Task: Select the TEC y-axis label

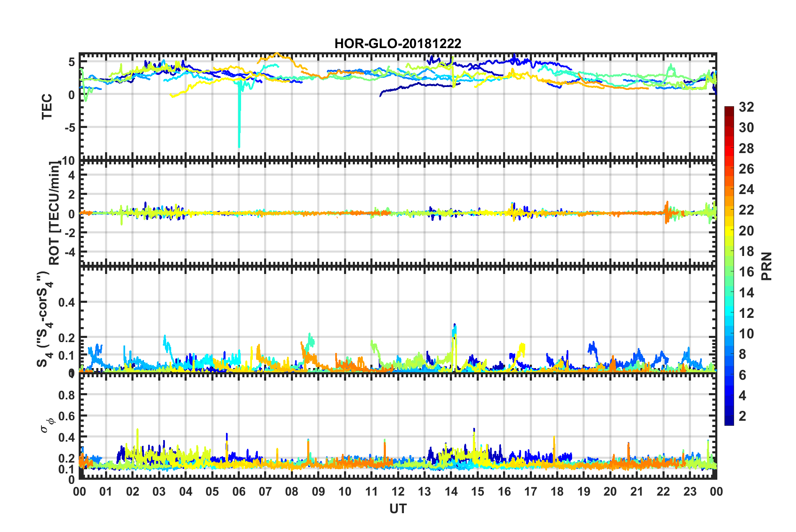Action: 47,106
